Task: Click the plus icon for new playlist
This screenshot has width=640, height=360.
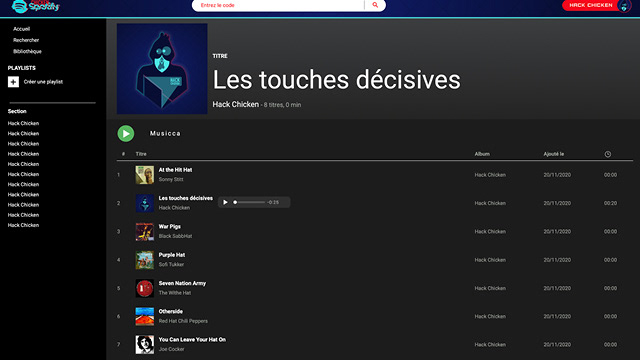Action: click(13, 82)
